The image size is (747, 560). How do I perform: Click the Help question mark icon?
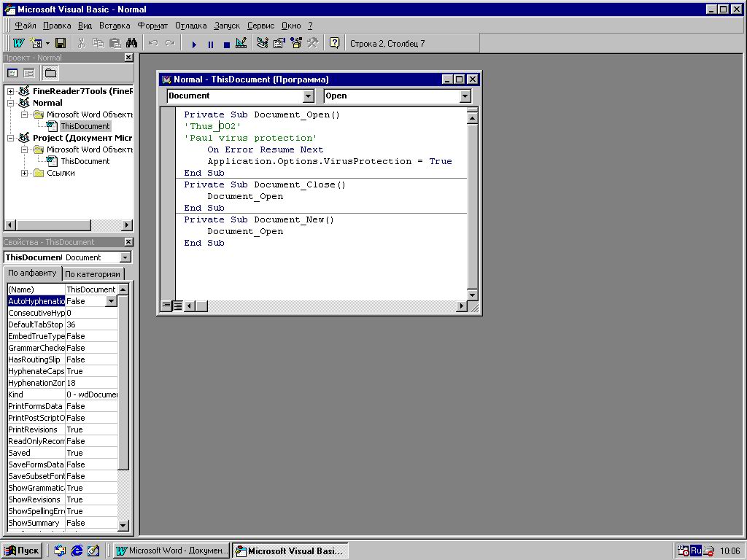pos(334,43)
